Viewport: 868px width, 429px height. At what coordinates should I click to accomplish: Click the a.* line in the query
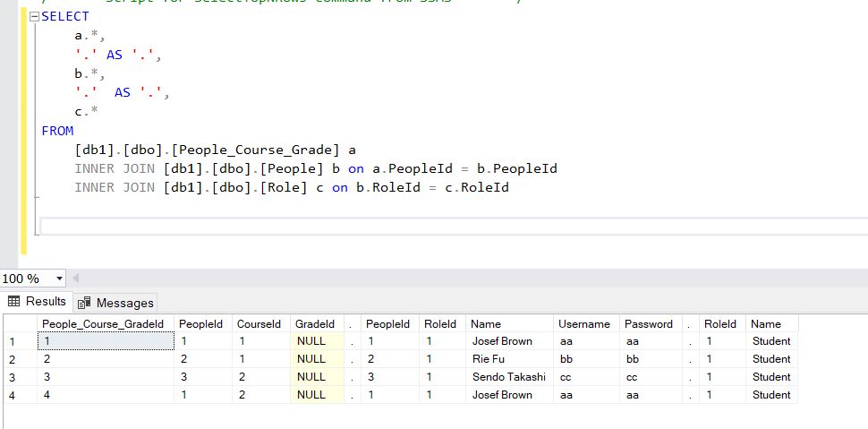(x=89, y=36)
